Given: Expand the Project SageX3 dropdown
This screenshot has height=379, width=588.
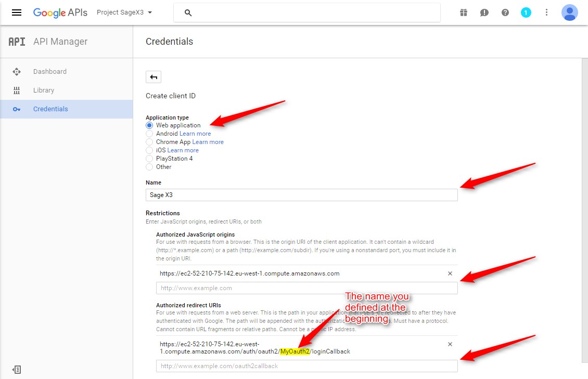Looking at the screenshot, I should (124, 12).
